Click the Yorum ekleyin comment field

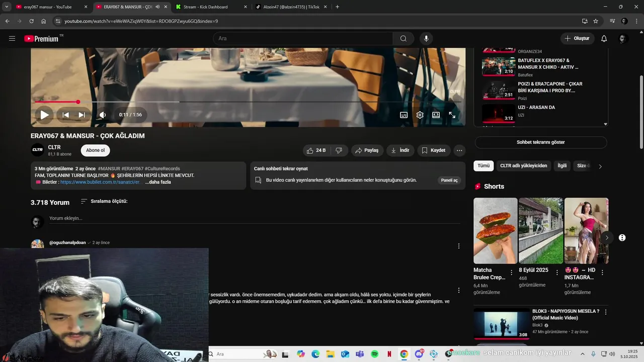point(254,218)
